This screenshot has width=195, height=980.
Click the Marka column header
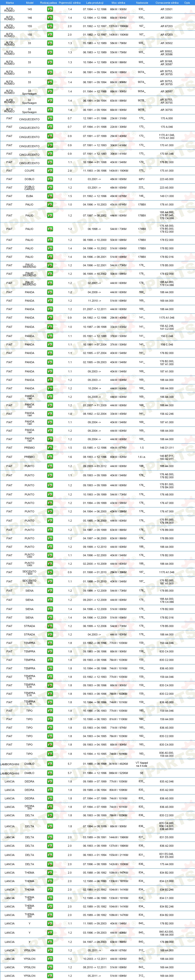point(9,3)
